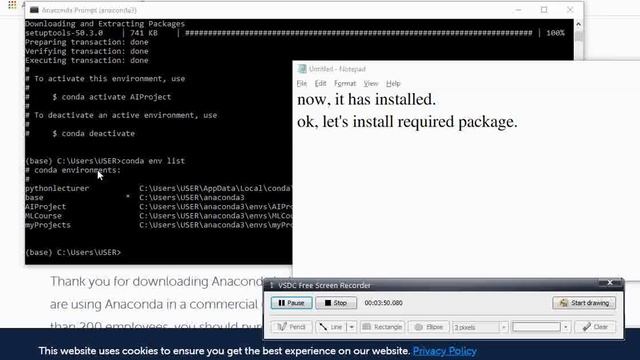Click the 'myProjects' environment name
This screenshot has height=360, width=640.
(x=48, y=225)
